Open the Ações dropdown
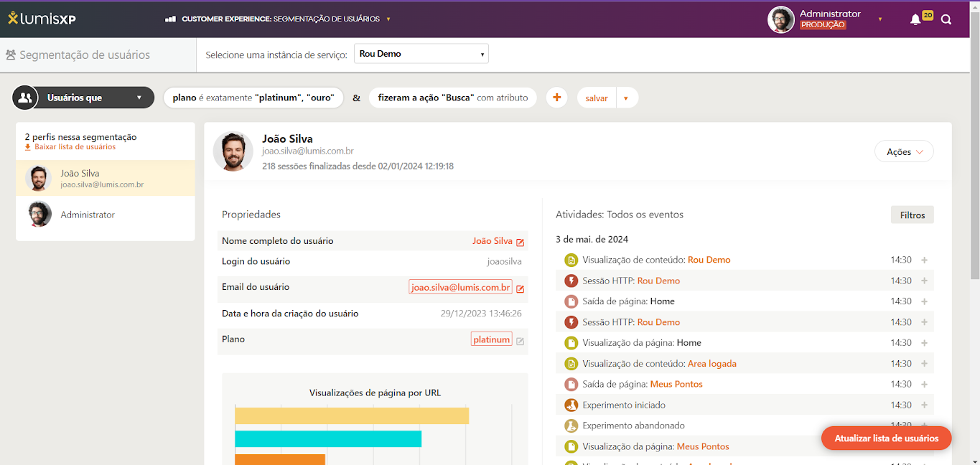The width and height of the screenshot is (980, 465). pos(904,152)
